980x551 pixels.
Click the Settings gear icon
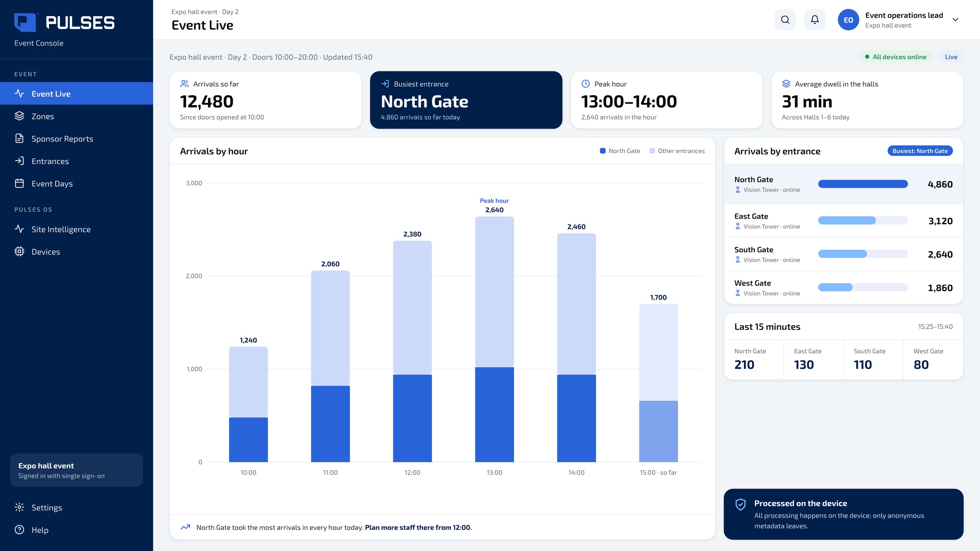[19, 507]
